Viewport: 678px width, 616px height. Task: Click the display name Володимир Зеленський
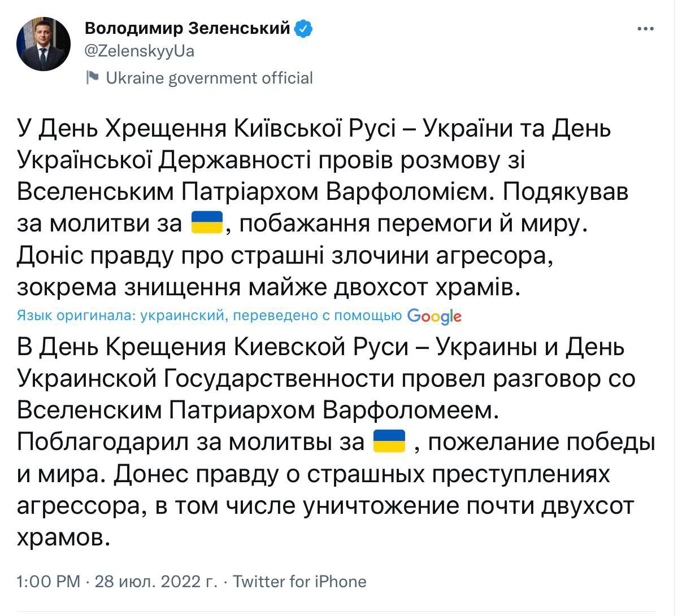click(x=186, y=27)
